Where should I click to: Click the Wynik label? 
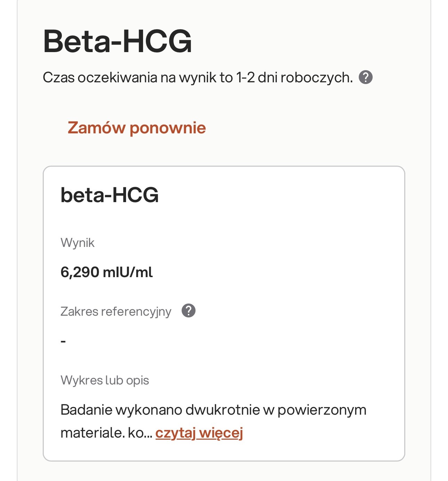pos(77,243)
